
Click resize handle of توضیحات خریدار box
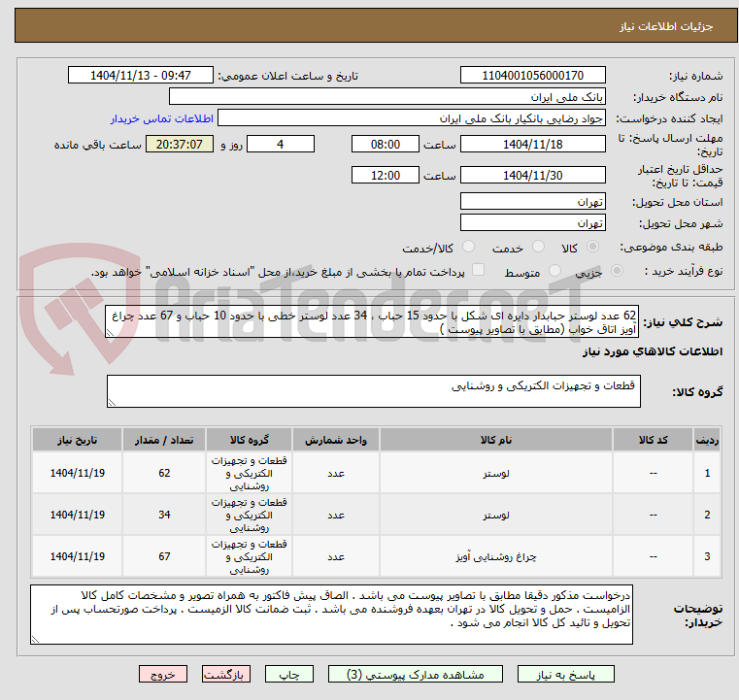[x=35, y=639]
